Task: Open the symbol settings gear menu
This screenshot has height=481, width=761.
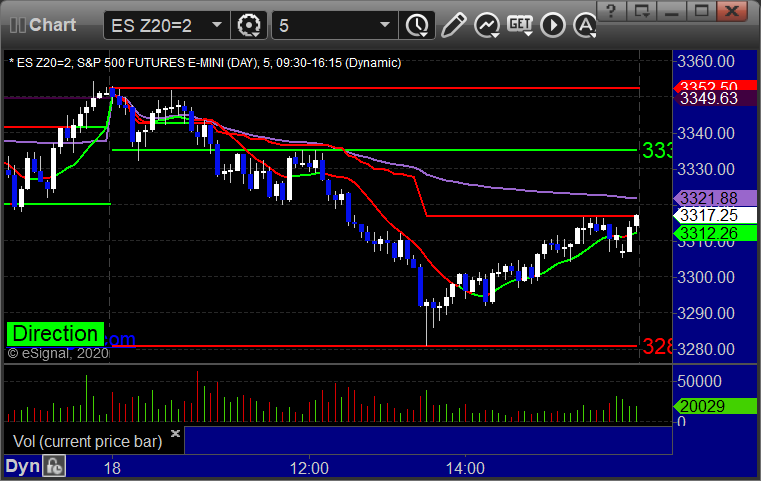Action: pos(248,25)
